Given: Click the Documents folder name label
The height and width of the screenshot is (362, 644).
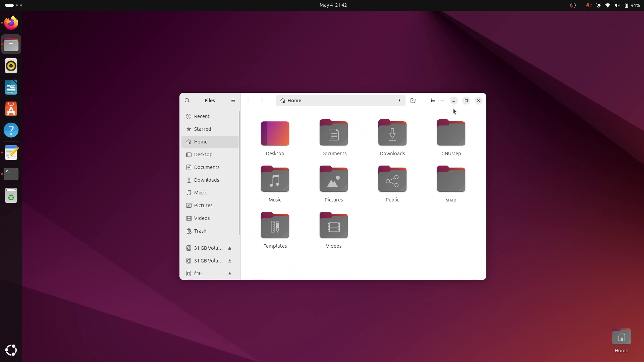Looking at the screenshot, I should tap(334, 154).
